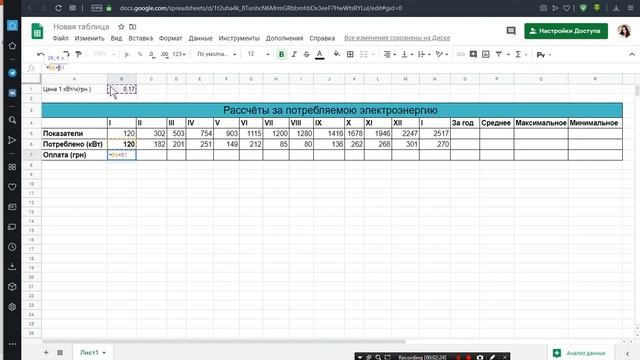Viewport: 640px width, 360px height.
Task: Open Opera sidebar history clock
Action: click(x=12, y=247)
